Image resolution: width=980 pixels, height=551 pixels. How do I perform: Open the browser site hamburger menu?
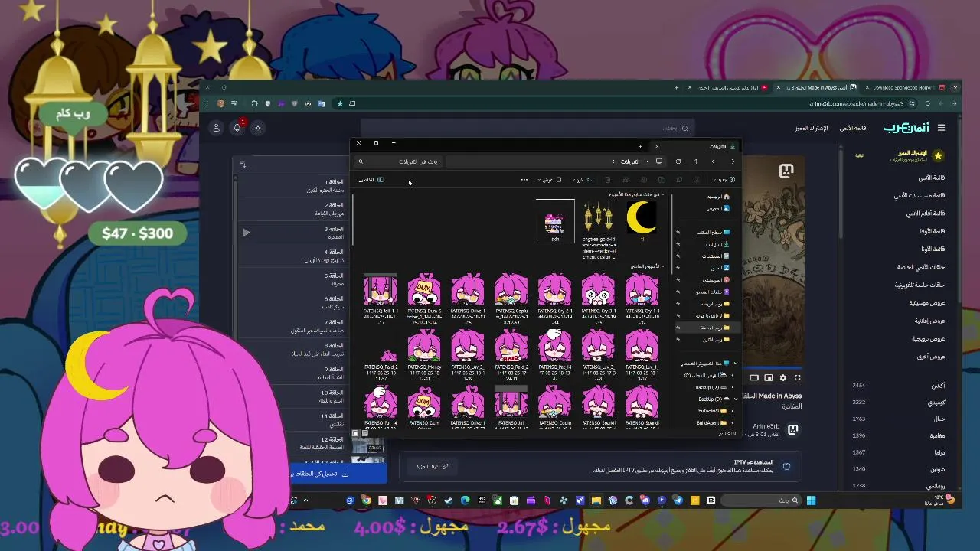(x=941, y=128)
